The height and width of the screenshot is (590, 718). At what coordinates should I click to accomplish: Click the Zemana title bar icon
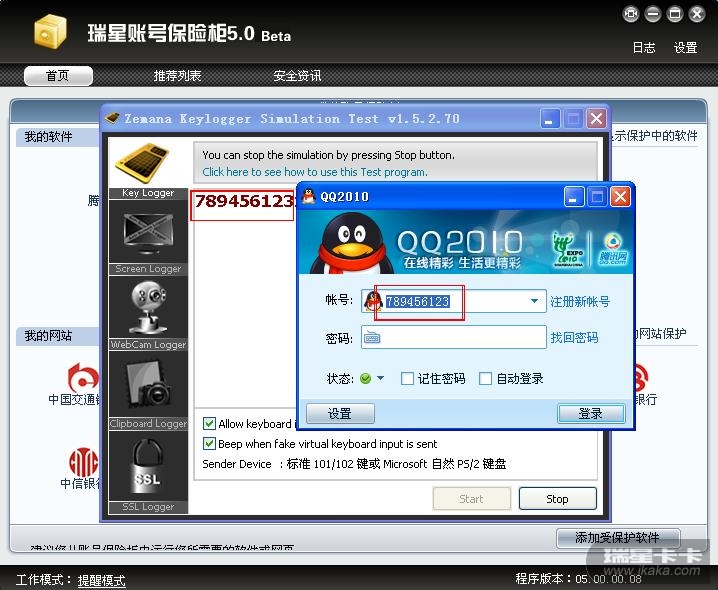112,118
